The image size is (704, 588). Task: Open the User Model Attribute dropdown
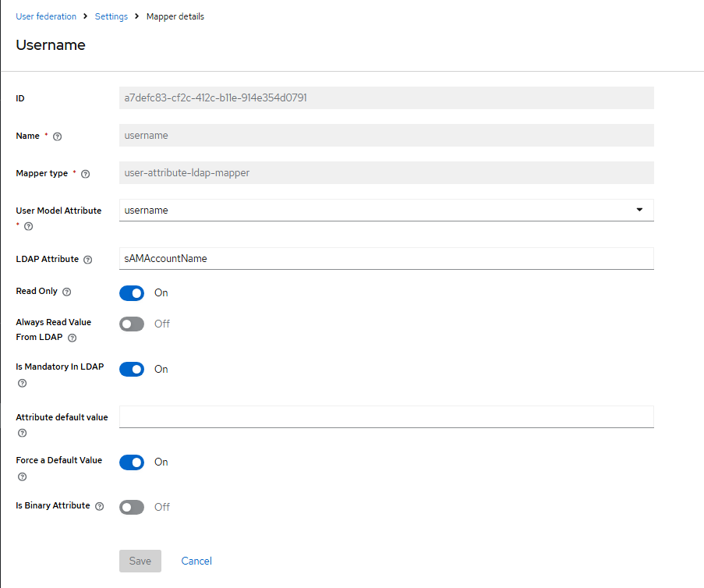[386, 211]
